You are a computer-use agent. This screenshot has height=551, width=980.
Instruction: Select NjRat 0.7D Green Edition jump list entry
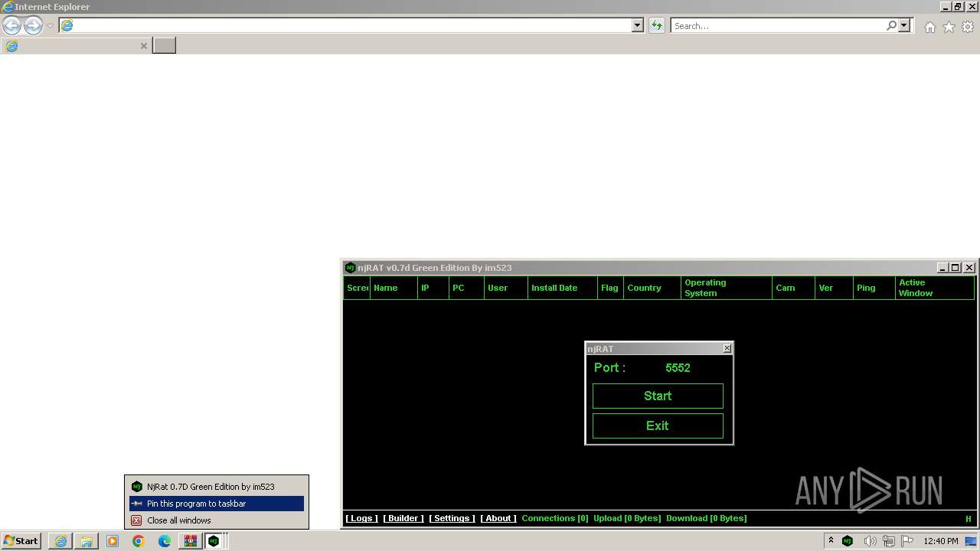coord(217,487)
